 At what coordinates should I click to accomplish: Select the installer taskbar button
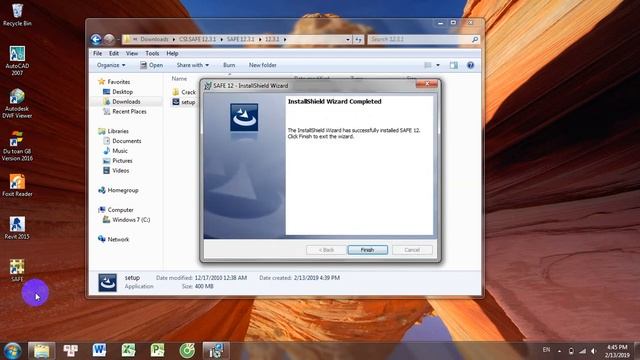coord(216,351)
